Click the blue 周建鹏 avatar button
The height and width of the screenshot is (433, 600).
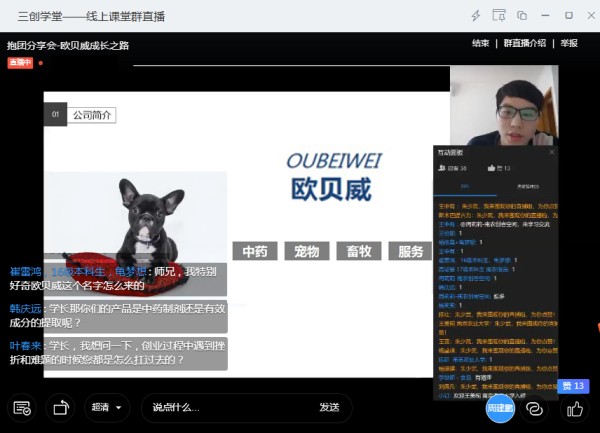[x=500, y=409]
